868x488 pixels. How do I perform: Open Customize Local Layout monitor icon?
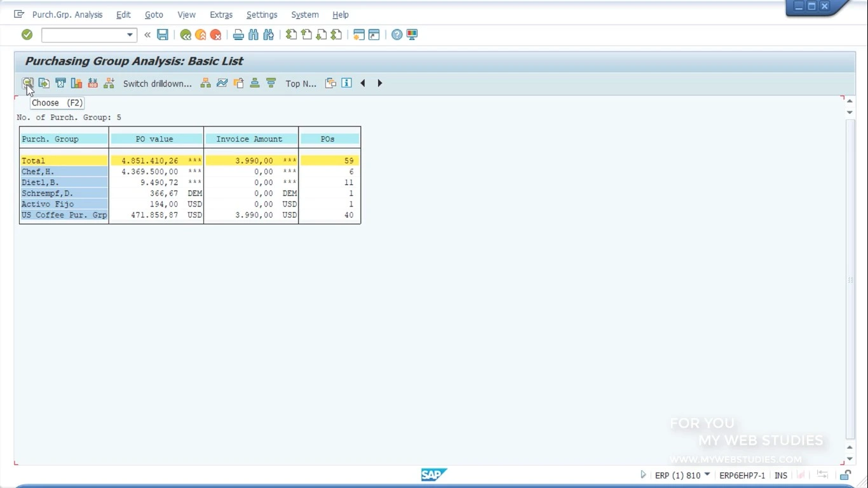click(x=412, y=35)
